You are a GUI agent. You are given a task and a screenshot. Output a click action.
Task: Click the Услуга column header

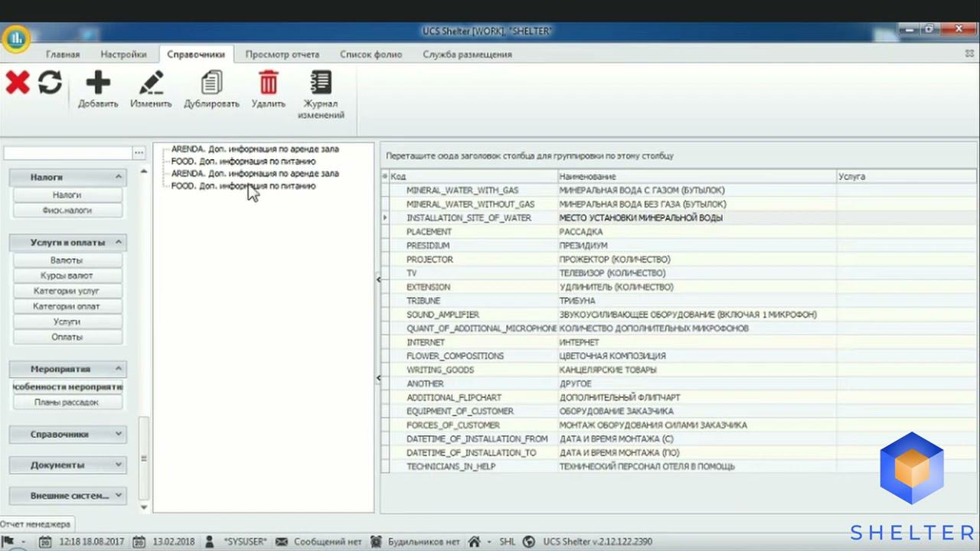pos(906,176)
